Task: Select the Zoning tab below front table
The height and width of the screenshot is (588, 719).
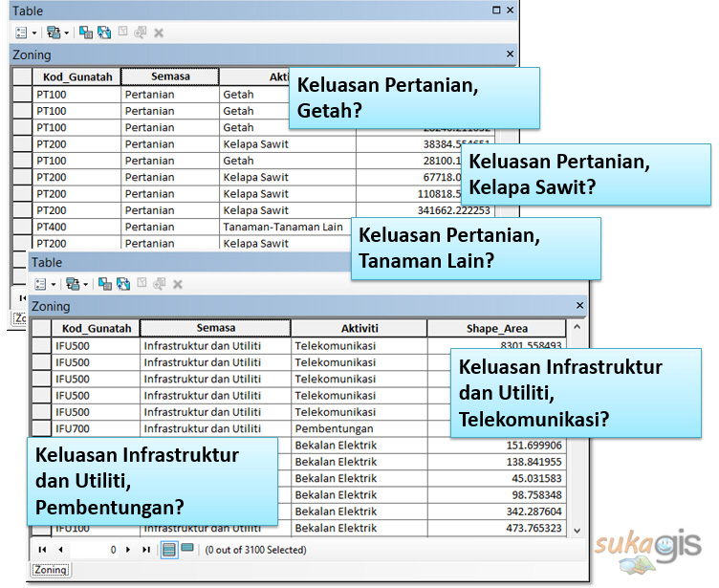Action: point(51,570)
